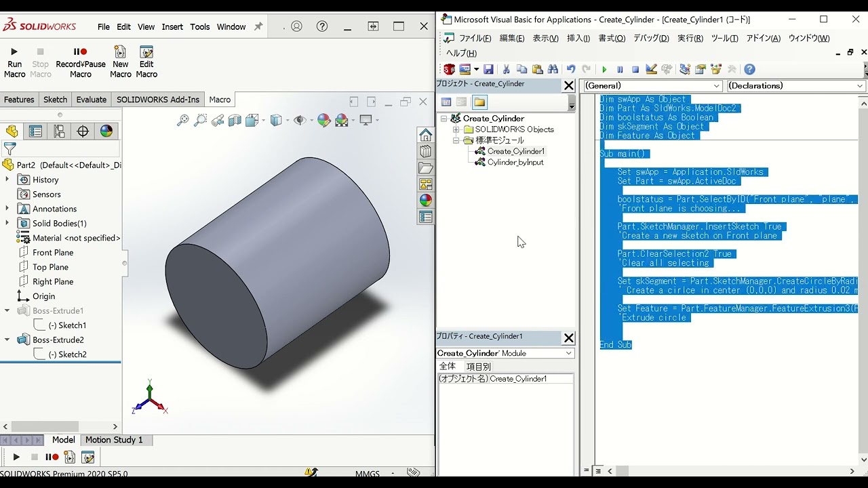The width and height of the screenshot is (868, 488).
Task: Open the Tools menu in SOLIDWORKS
Action: point(200,27)
